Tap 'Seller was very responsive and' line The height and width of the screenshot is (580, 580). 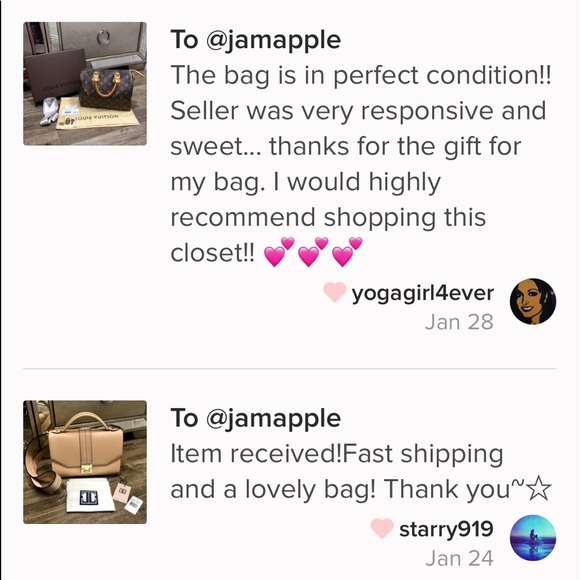point(358,111)
